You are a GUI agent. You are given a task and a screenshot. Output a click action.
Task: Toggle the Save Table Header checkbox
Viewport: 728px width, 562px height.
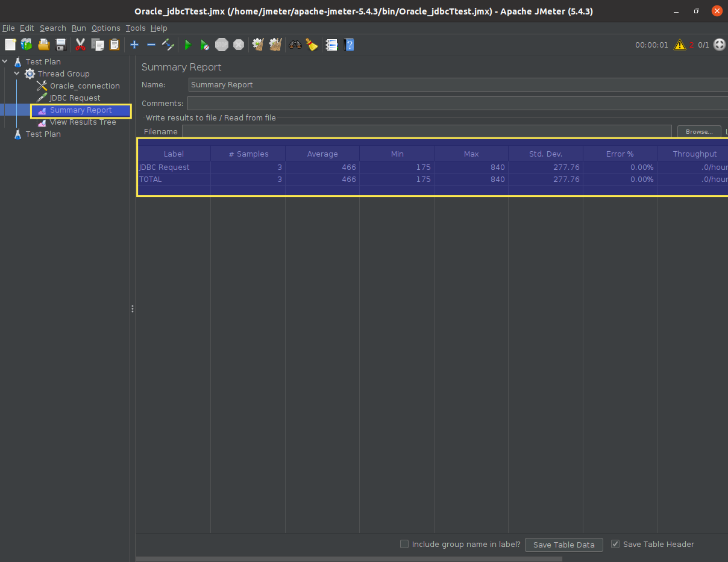(615, 544)
